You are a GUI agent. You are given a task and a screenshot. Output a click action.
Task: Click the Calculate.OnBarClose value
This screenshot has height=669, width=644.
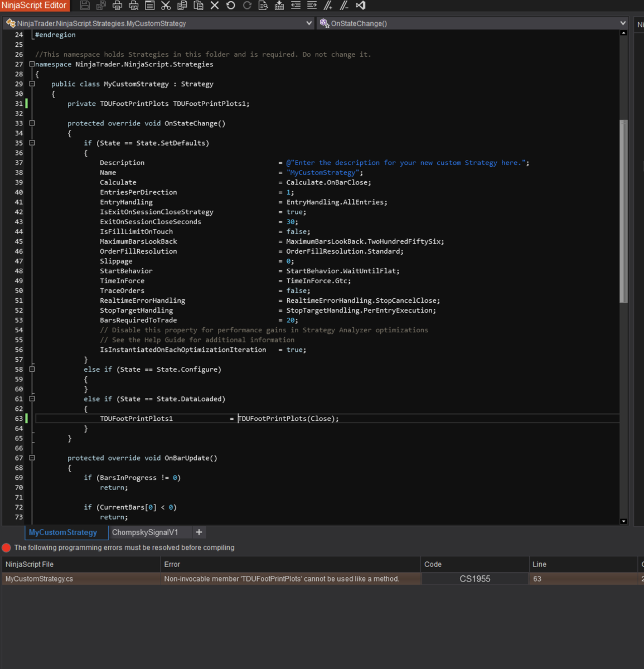click(328, 182)
